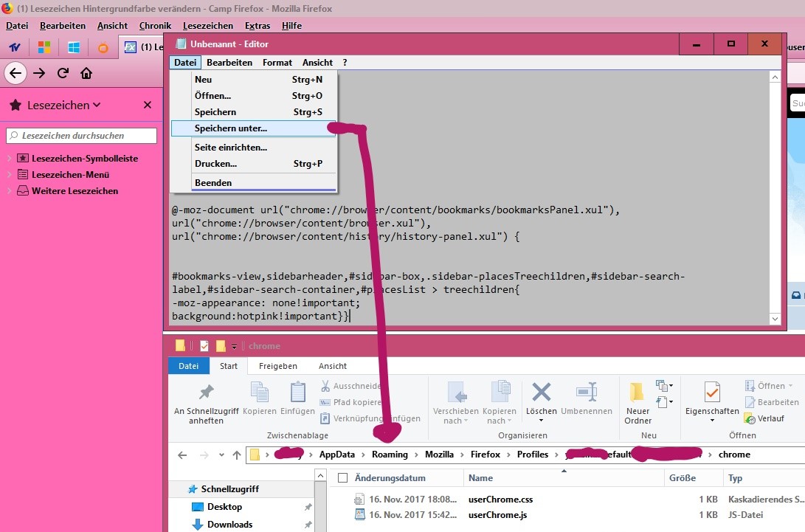Reload the page in Firefox
Screen dimensions: 805x532
coord(63,73)
